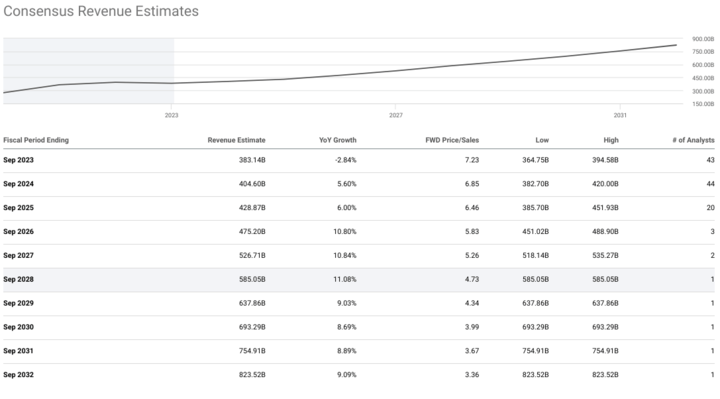Click the 451.93B high estimate

tap(605, 208)
